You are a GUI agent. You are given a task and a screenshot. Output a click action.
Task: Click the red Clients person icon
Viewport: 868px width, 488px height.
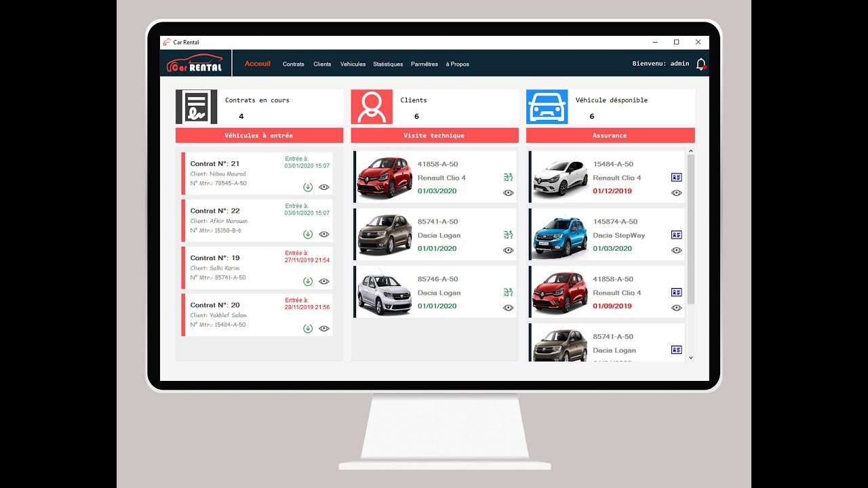tap(372, 107)
